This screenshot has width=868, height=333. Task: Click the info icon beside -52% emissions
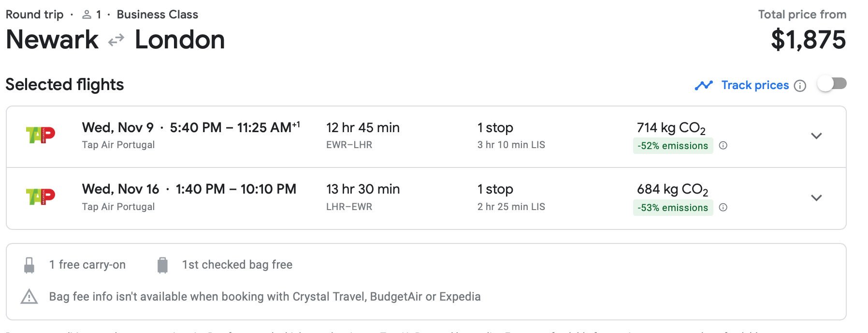tap(723, 146)
